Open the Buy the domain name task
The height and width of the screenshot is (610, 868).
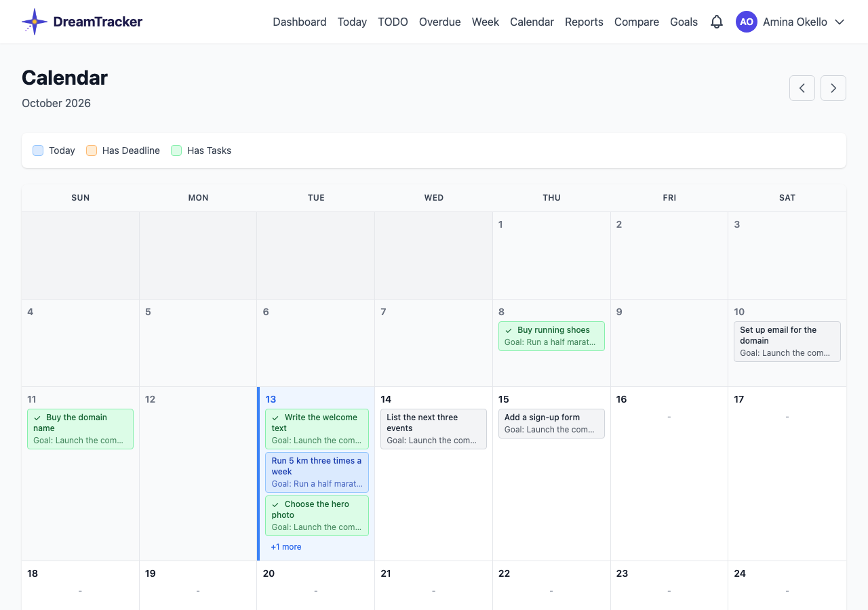80,429
